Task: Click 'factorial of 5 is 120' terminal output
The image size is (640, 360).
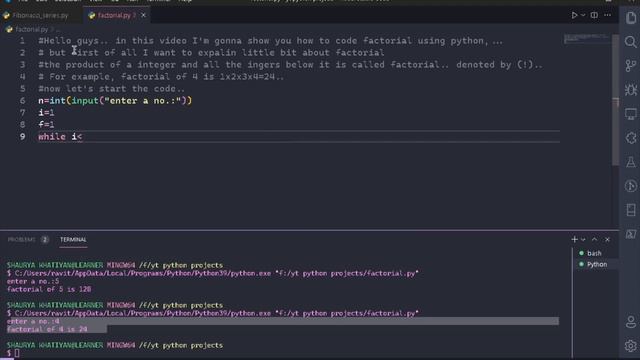Action: 49,289
